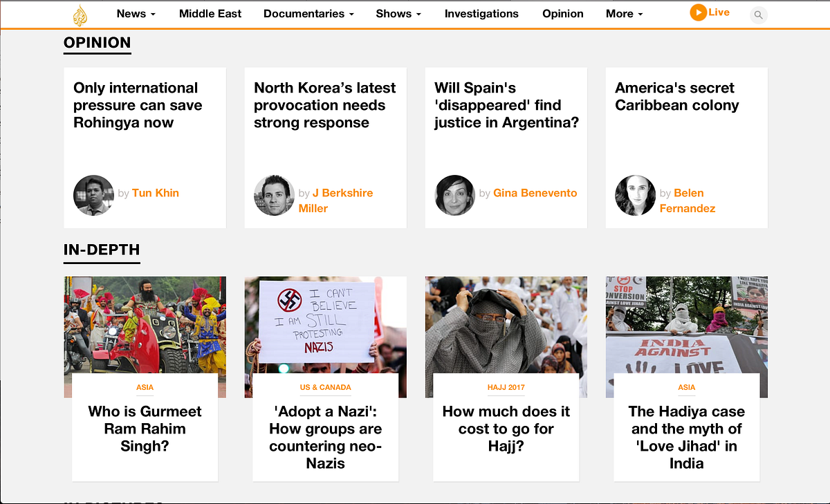Viewport: 830px width, 504px height.
Task: Click Tun Khin's avatar photo
Action: (93, 195)
